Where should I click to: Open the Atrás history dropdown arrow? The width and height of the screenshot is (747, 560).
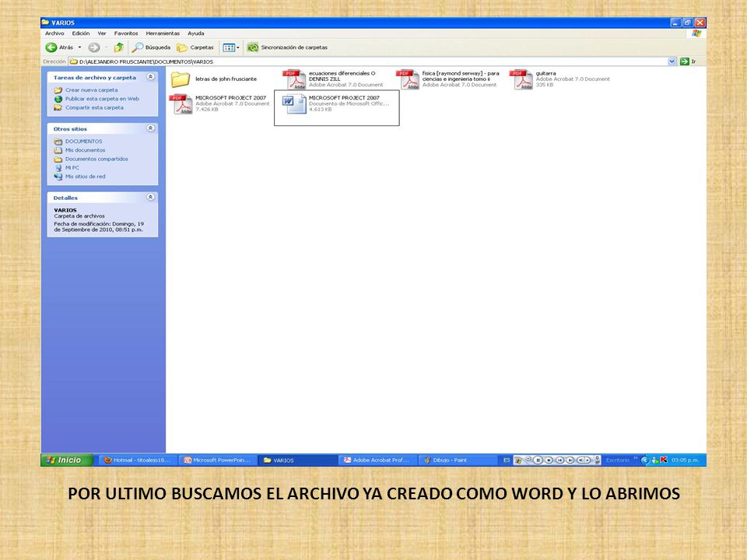[79, 47]
